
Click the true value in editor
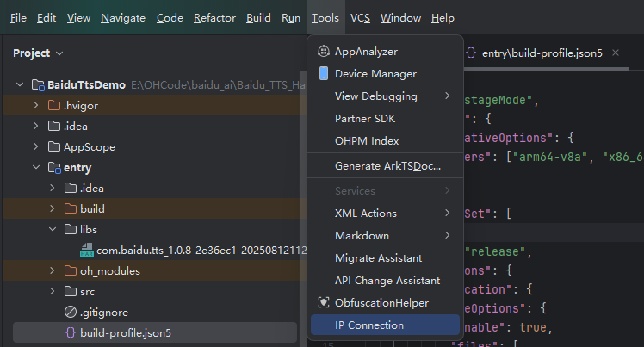tap(533, 327)
